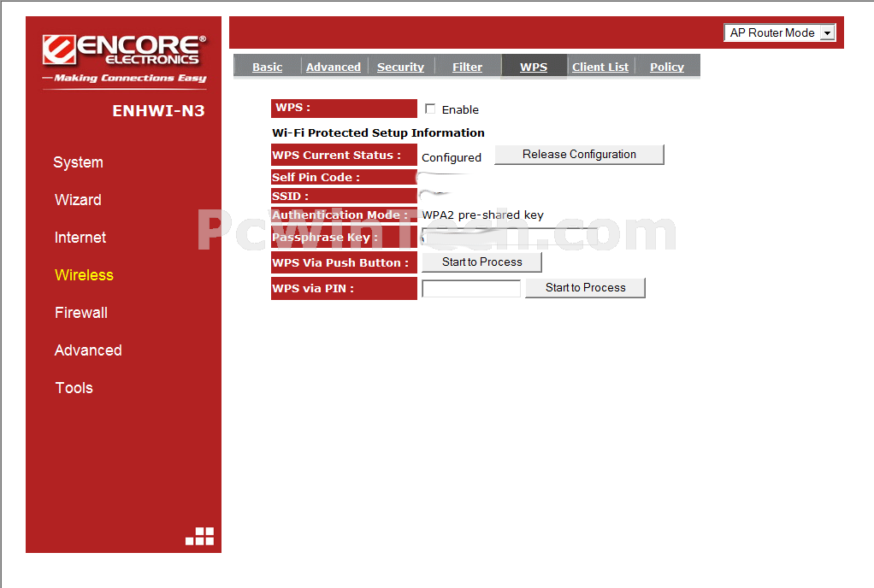Open the Policy tab
The width and height of the screenshot is (874, 588).
[x=667, y=67]
